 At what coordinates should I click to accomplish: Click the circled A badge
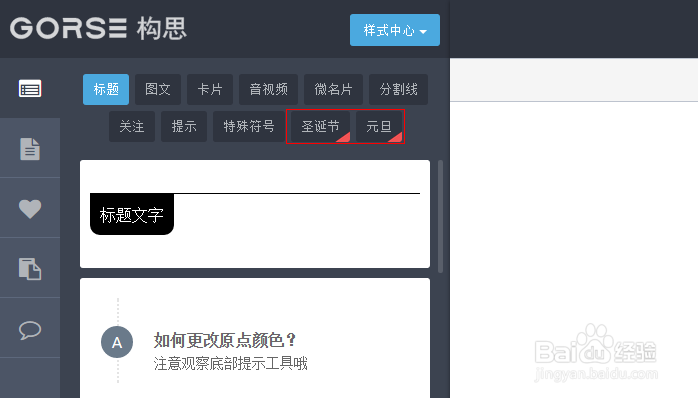(x=117, y=342)
